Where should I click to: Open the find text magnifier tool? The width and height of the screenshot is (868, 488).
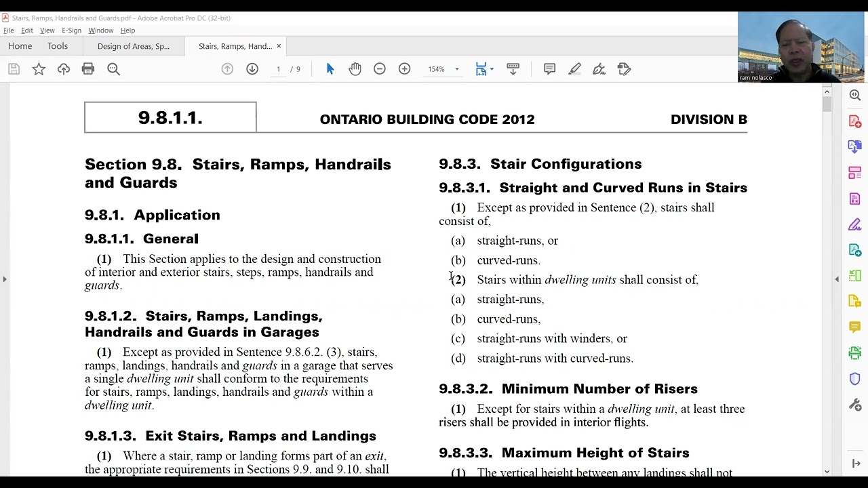coord(113,69)
